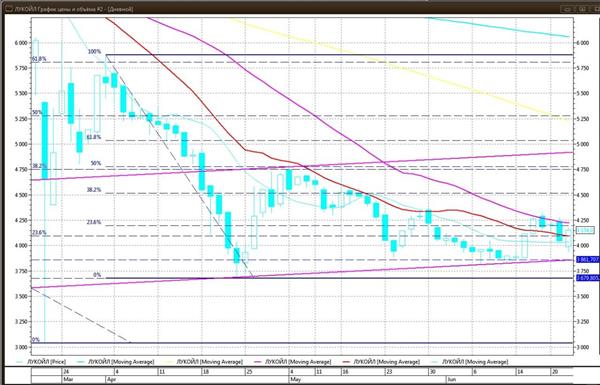This screenshot has height=385, width=600.
Task: Click date 16 on the time axis
Action: pos(345,372)
